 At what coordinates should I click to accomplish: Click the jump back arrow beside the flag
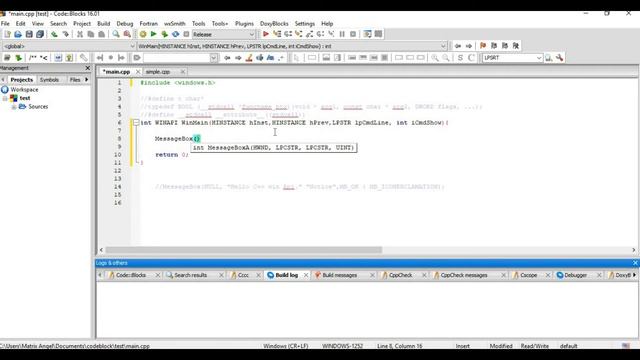458,46
